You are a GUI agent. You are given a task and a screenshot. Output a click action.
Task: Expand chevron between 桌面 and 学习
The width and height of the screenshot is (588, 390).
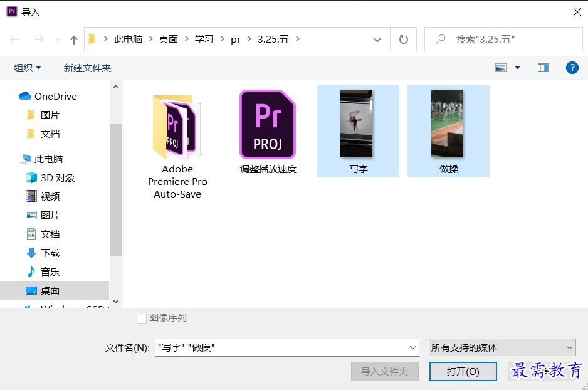(x=186, y=39)
